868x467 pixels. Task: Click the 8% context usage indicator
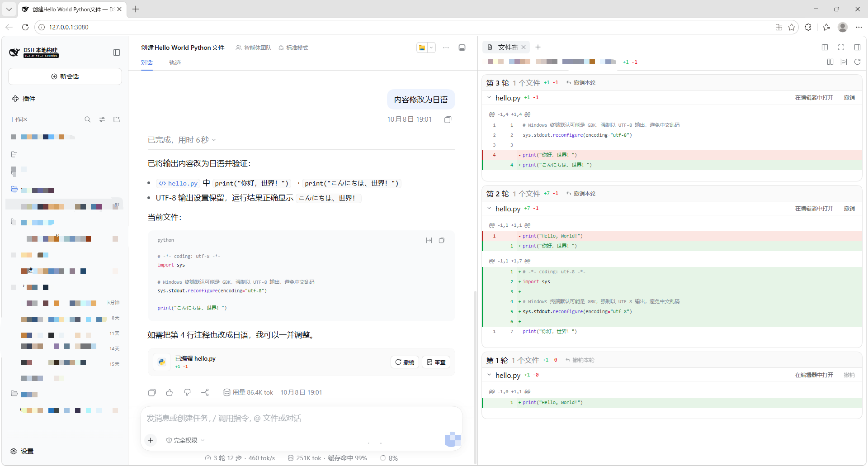pos(389,458)
